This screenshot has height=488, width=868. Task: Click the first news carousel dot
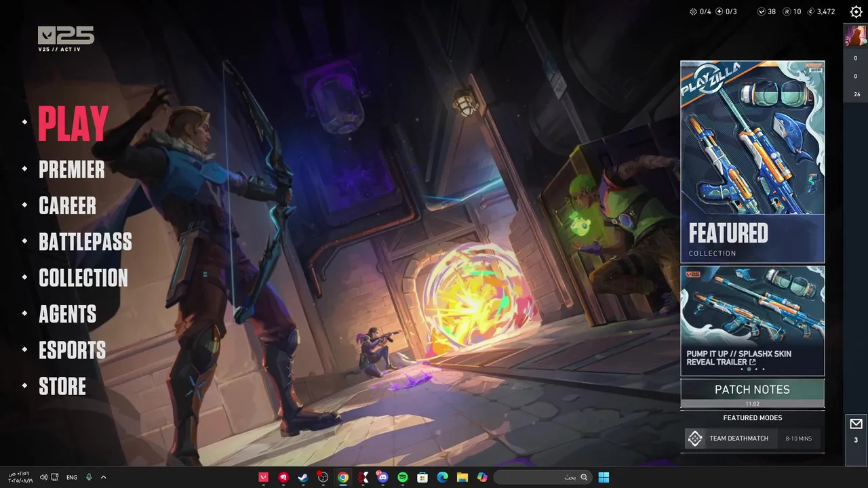click(741, 369)
